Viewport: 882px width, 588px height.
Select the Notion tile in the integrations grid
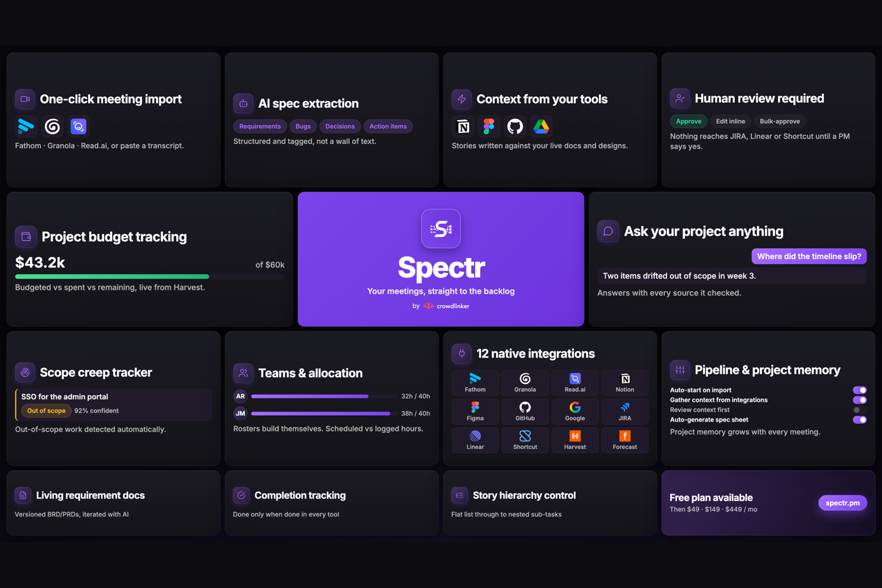tap(625, 382)
